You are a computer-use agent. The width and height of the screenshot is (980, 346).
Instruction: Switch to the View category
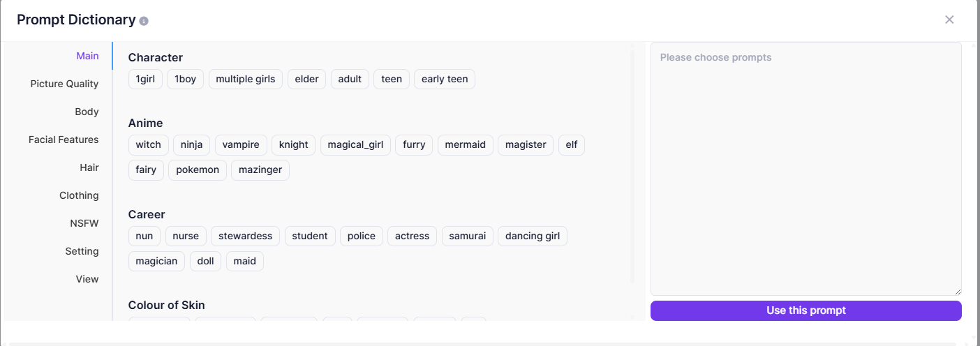click(87, 279)
